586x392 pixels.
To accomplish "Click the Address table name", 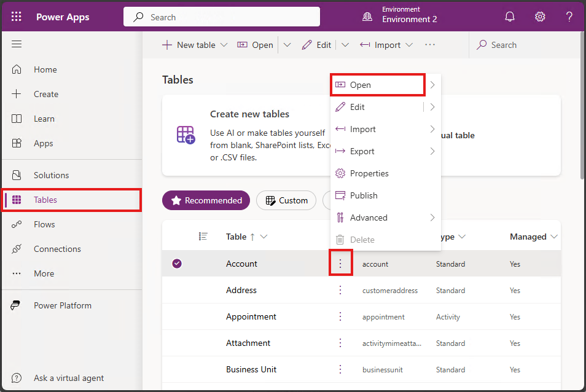I will tap(241, 291).
